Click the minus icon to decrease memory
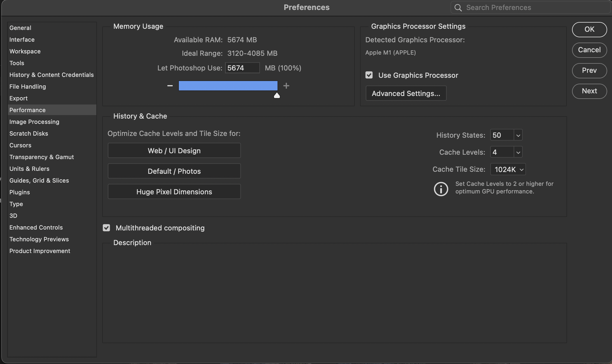Viewport: 612px width, 364px height. click(170, 86)
